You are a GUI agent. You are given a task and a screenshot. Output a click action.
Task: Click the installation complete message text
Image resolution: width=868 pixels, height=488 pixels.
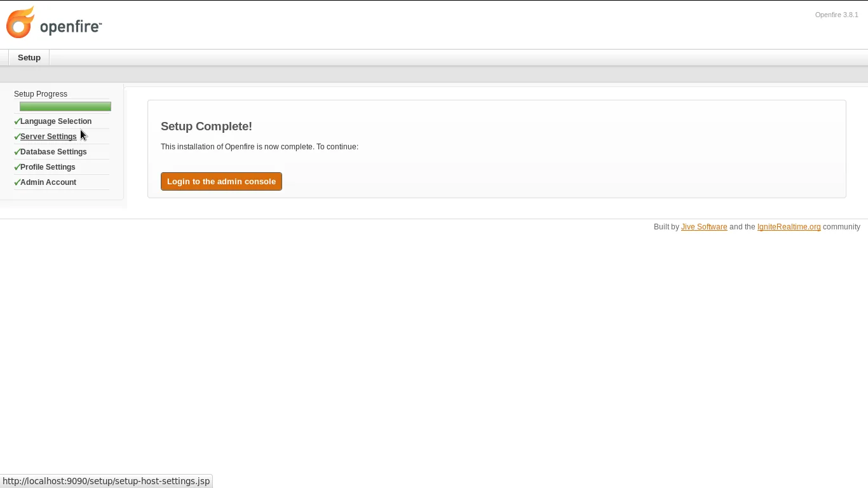tap(259, 147)
